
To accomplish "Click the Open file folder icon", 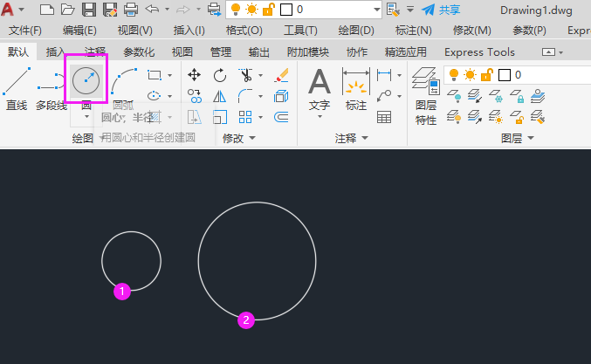I will [68, 10].
